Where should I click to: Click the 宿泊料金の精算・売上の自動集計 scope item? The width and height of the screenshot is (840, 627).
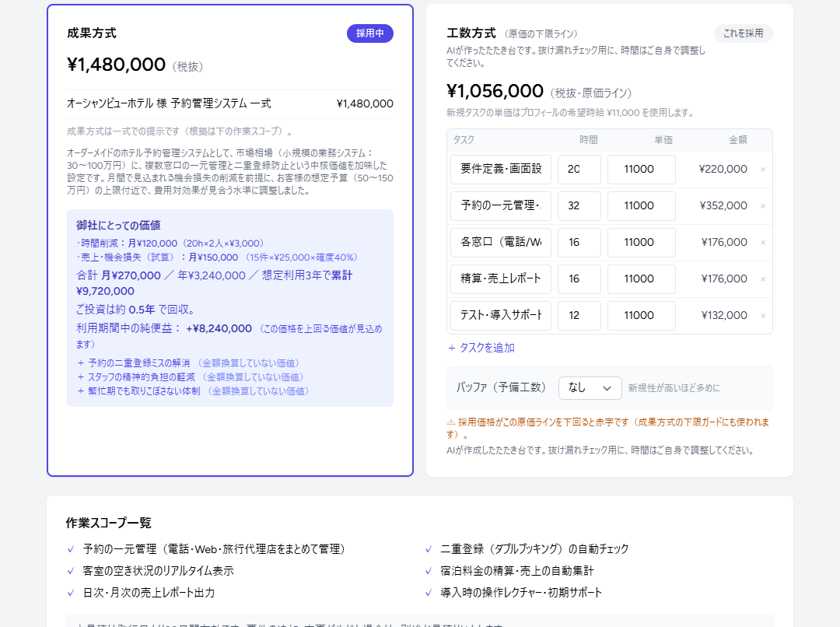point(517,571)
